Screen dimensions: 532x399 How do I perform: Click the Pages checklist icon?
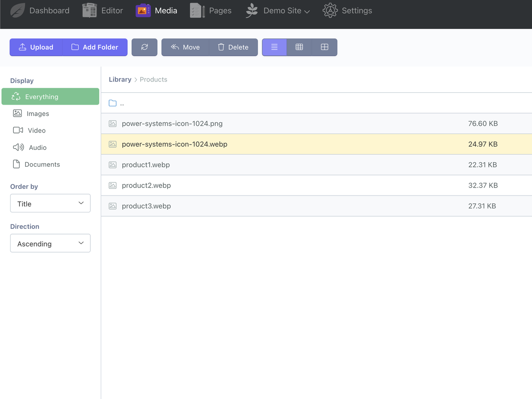tap(197, 11)
